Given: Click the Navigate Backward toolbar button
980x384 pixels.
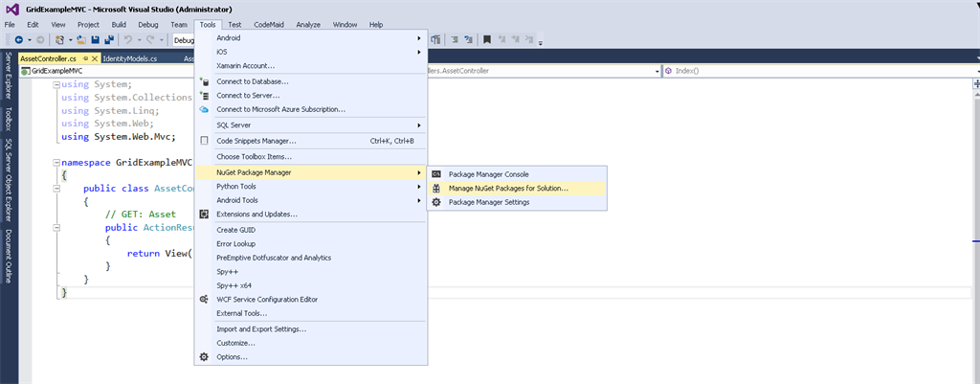Looking at the screenshot, I should [18, 40].
